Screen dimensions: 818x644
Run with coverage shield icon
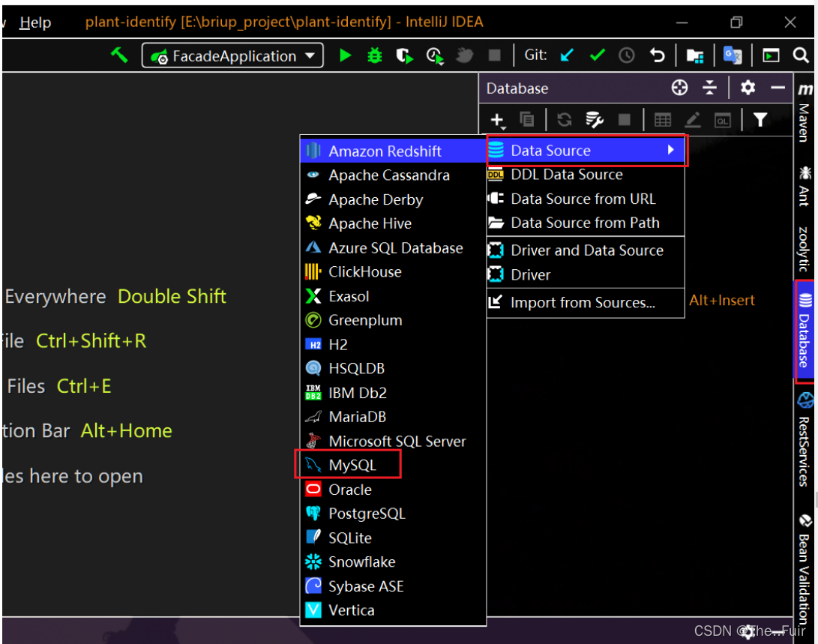point(404,55)
